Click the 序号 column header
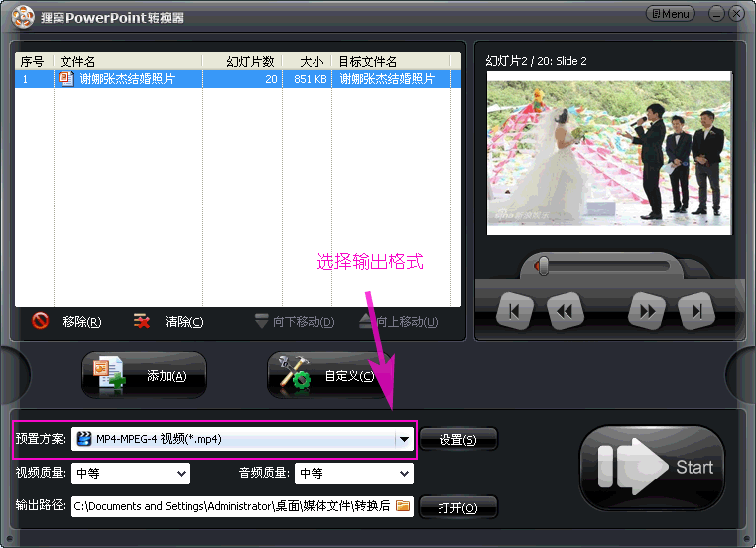Image resolution: width=756 pixels, height=548 pixels. coord(34,61)
